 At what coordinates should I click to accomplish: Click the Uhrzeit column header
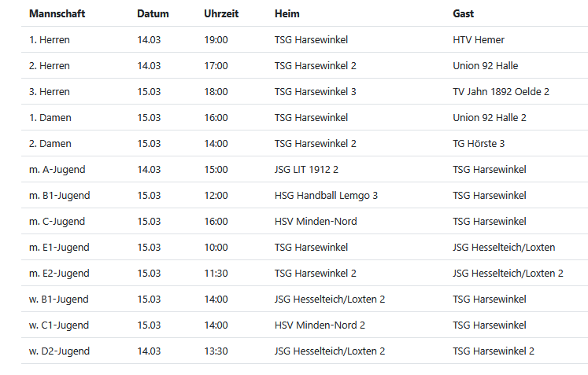point(221,14)
